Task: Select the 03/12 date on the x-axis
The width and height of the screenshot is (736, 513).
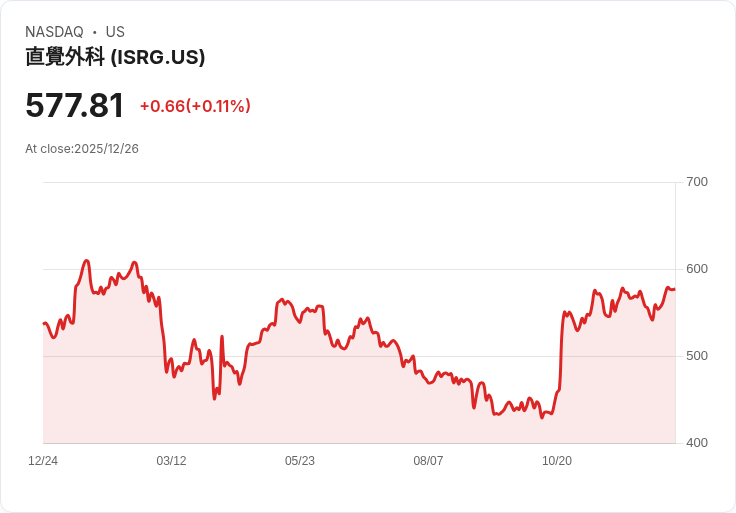Action: [x=171, y=461]
